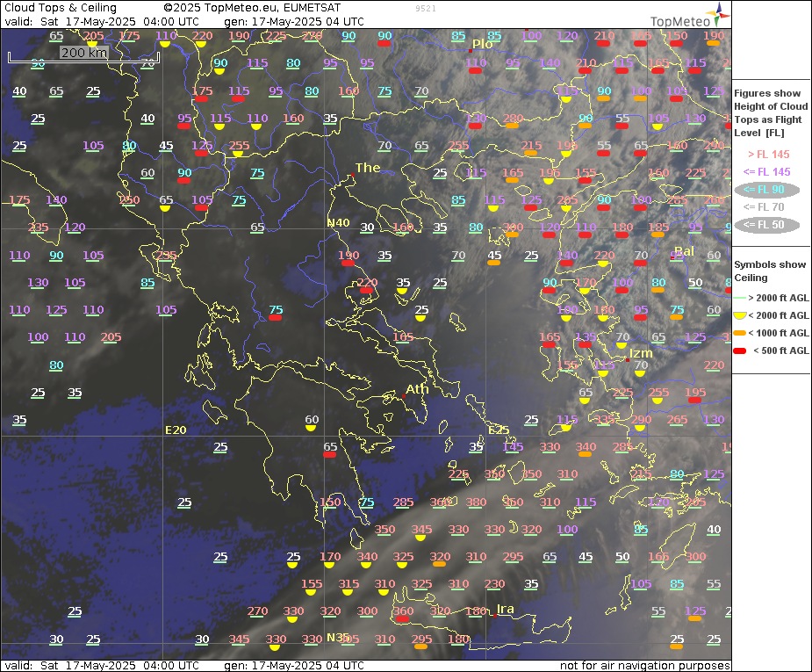
Task: Click the N35 latitude grid label
Action: pos(338,637)
